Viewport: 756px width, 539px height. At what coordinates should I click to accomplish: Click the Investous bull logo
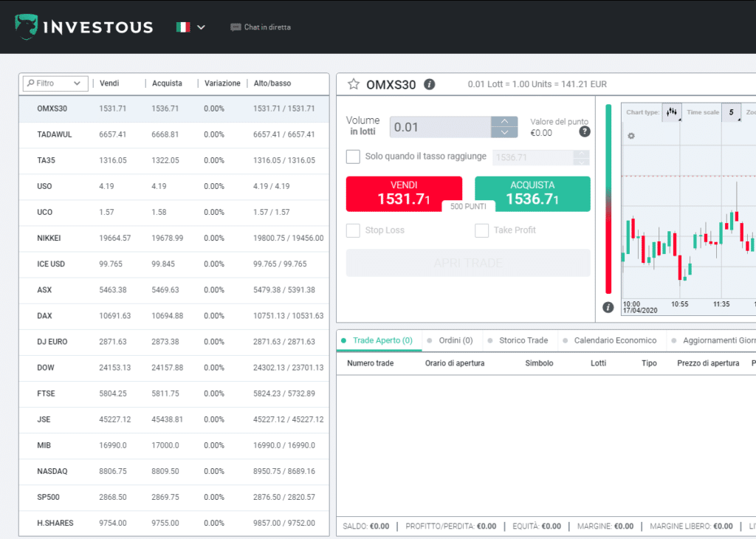tap(26, 27)
